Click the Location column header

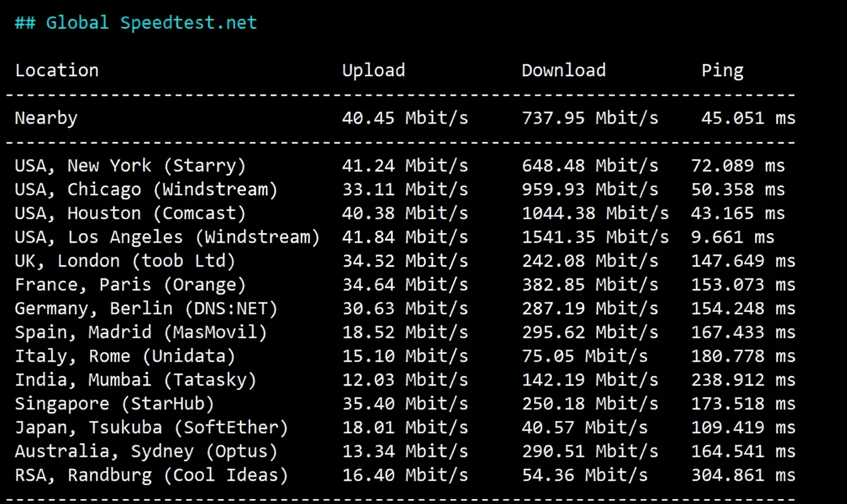57,71
